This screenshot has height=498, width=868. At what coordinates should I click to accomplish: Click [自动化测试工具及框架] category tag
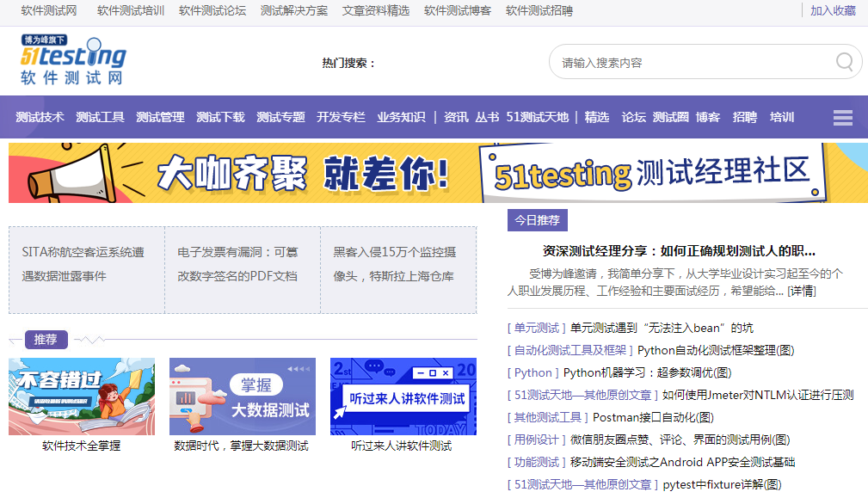pos(570,350)
